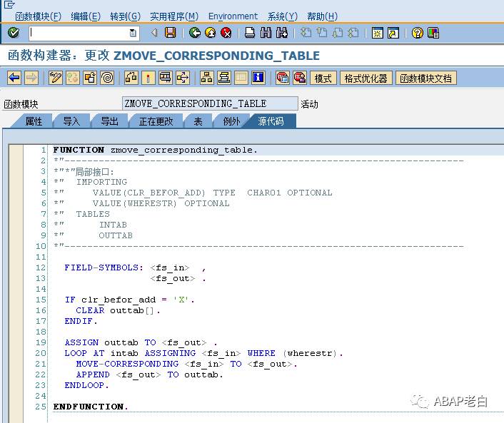Click the Display Navigation Window icon
This screenshot has height=423, width=504.
click(x=224, y=78)
